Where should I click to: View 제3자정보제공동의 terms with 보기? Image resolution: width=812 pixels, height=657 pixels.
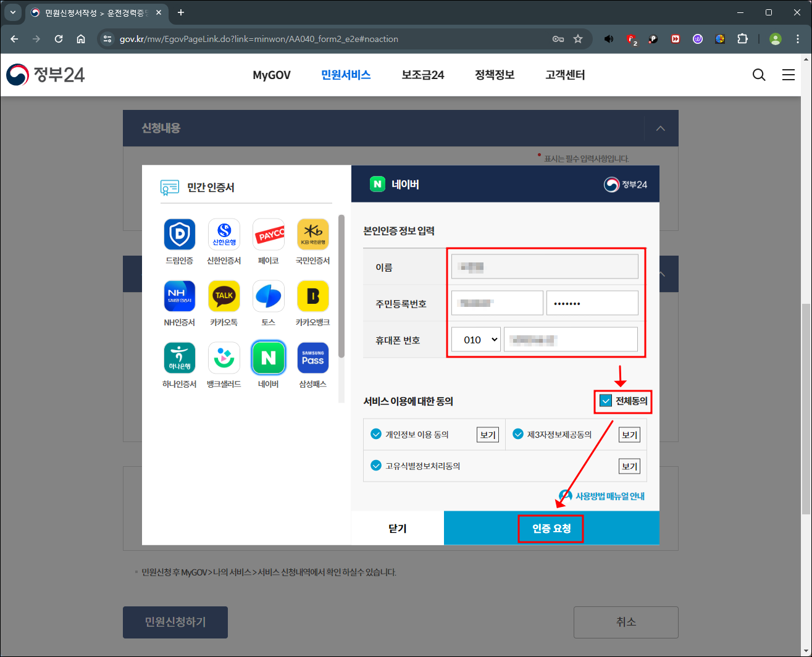629,435
